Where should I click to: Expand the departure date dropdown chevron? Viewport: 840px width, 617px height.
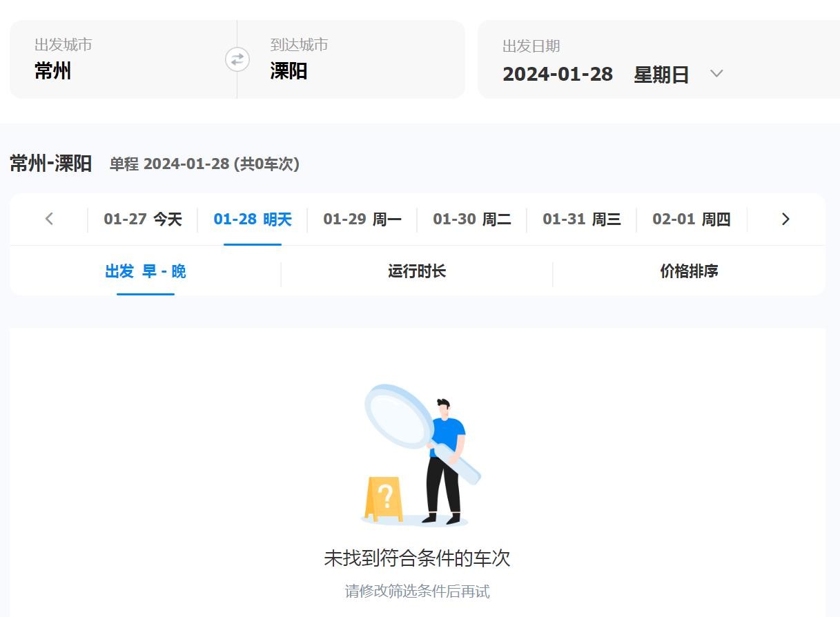(716, 73)
